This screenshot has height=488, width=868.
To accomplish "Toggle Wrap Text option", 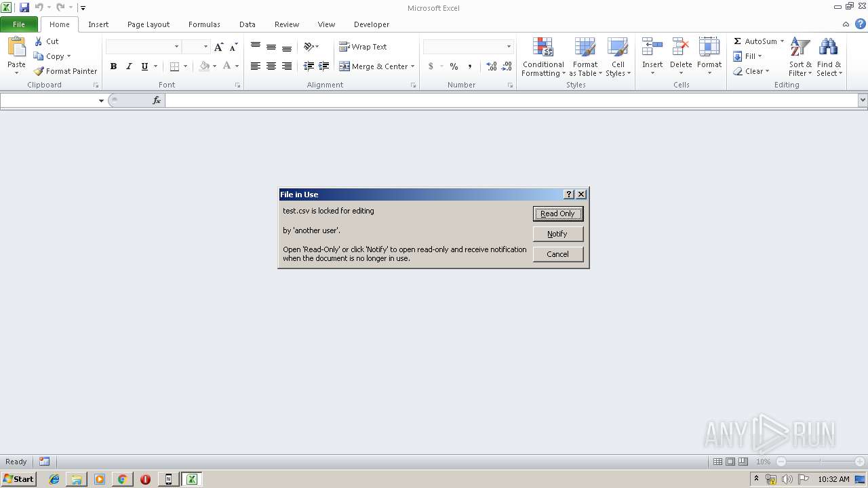I will [363, 47].
